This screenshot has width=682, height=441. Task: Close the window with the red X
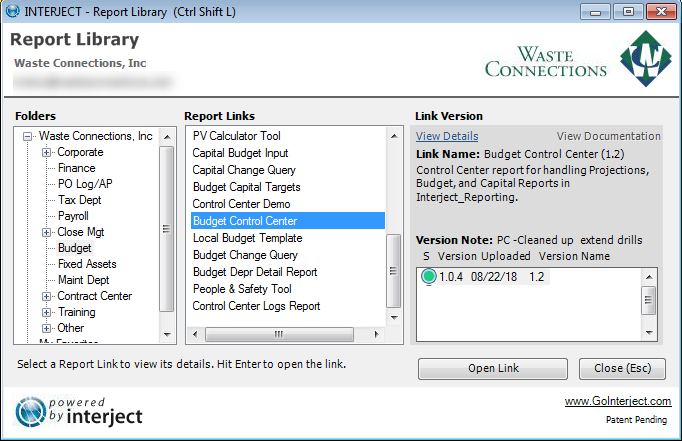pyautogui.click(x=661, y=12)
